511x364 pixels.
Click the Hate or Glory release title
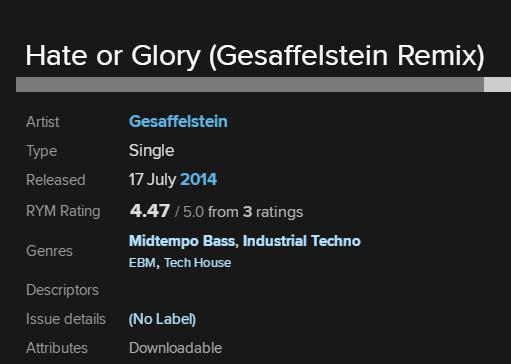(x=255, y=56)
